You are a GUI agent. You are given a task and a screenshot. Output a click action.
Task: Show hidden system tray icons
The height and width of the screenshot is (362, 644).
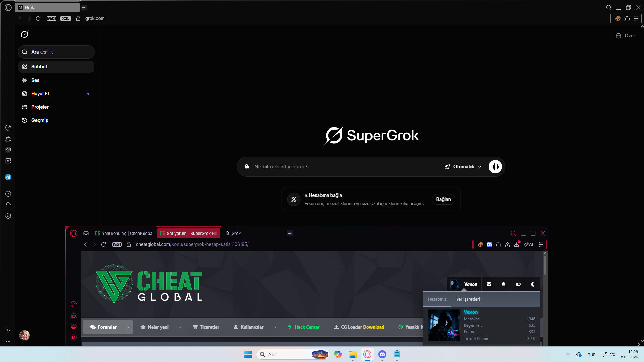click(x=568, y=354)
